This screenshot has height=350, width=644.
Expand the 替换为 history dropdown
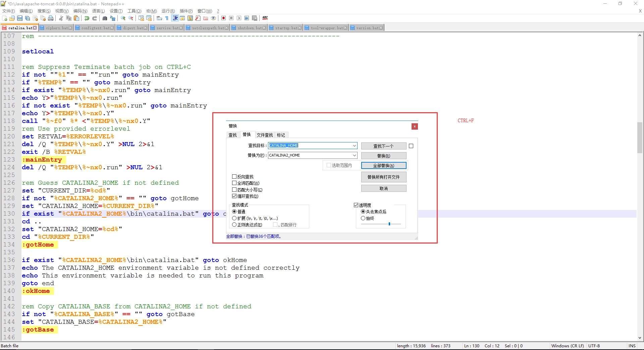click(355, 155)
